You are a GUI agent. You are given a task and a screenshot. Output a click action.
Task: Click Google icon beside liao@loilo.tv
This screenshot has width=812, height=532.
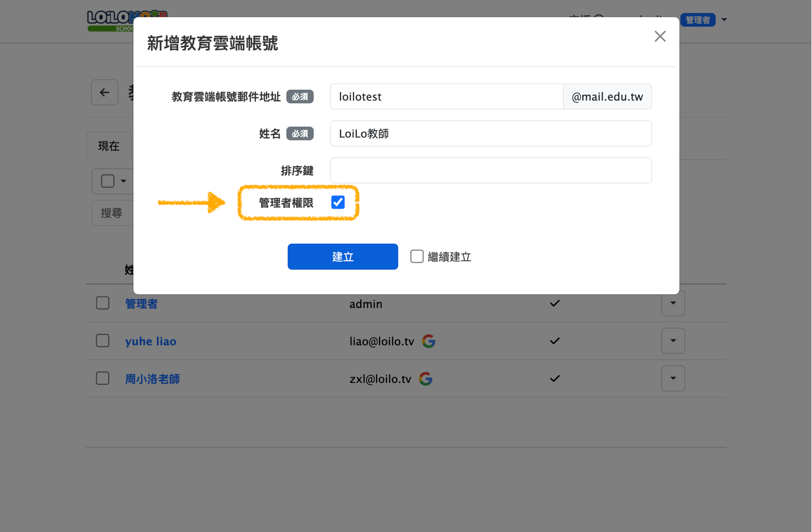tap(428, 341)
